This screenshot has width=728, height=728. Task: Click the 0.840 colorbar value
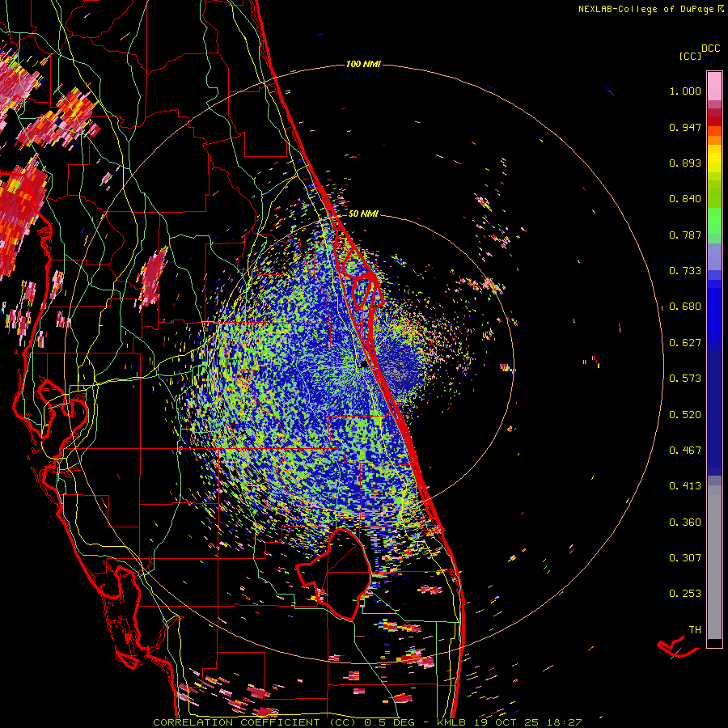pos(685,199)
